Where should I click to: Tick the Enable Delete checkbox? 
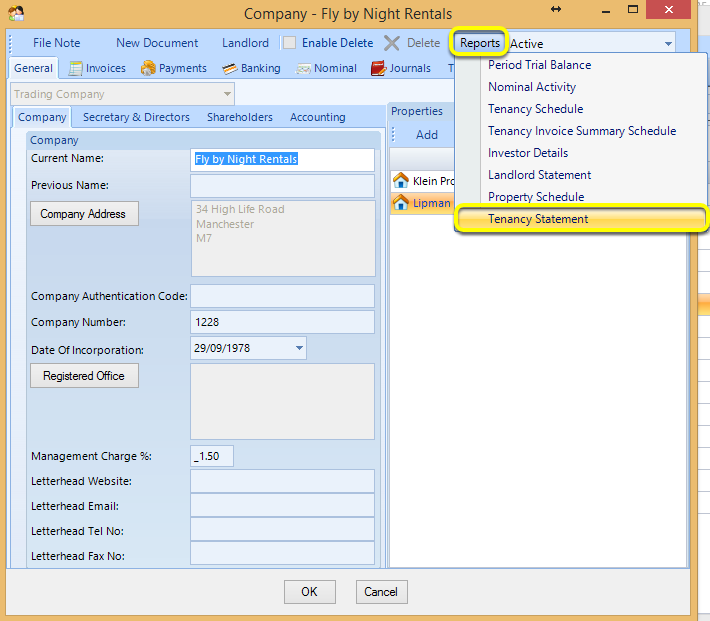[289, 43]
